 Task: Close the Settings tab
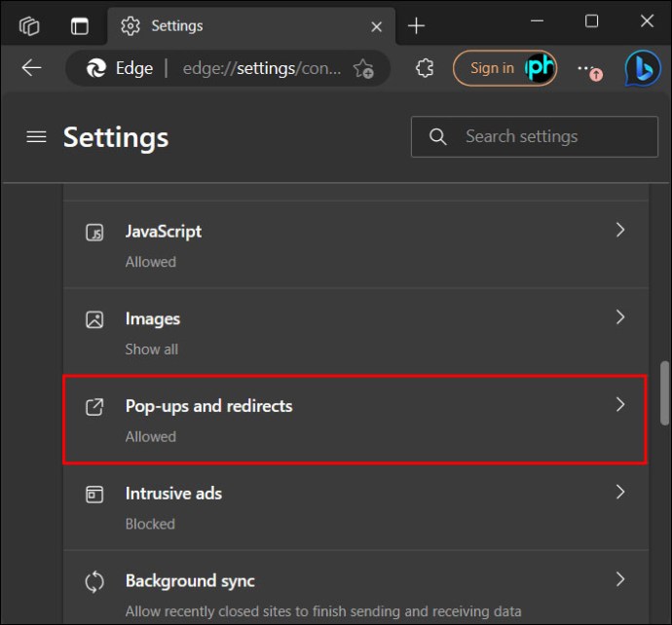click(376, 27)
